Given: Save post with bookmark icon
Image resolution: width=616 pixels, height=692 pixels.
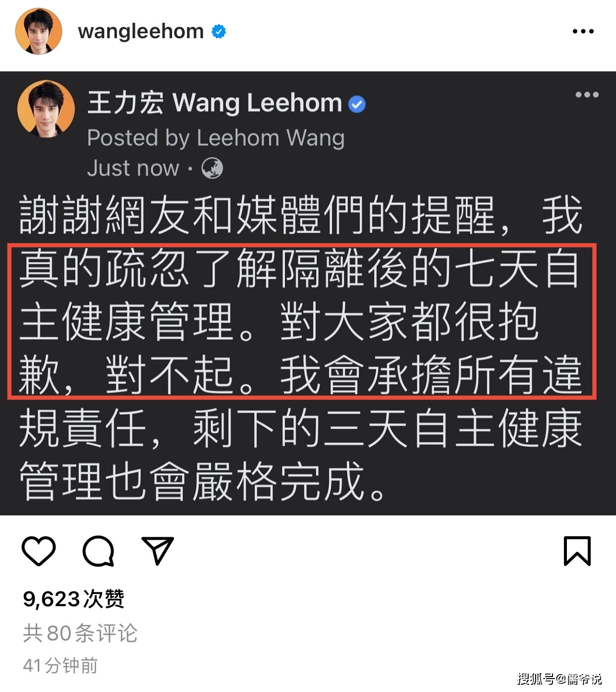Looking at the screenshot, I should 577,551.
